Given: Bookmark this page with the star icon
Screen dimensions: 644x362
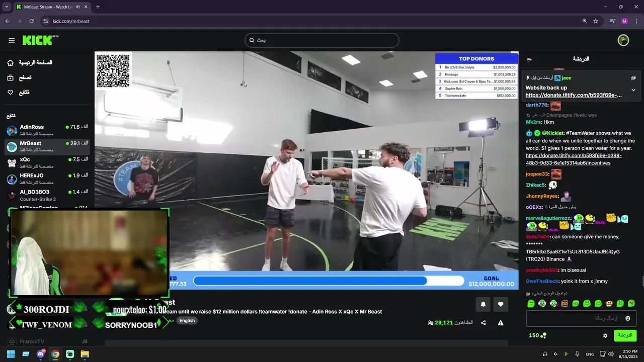Looking at the screenshot, I should tap(596, 21).
